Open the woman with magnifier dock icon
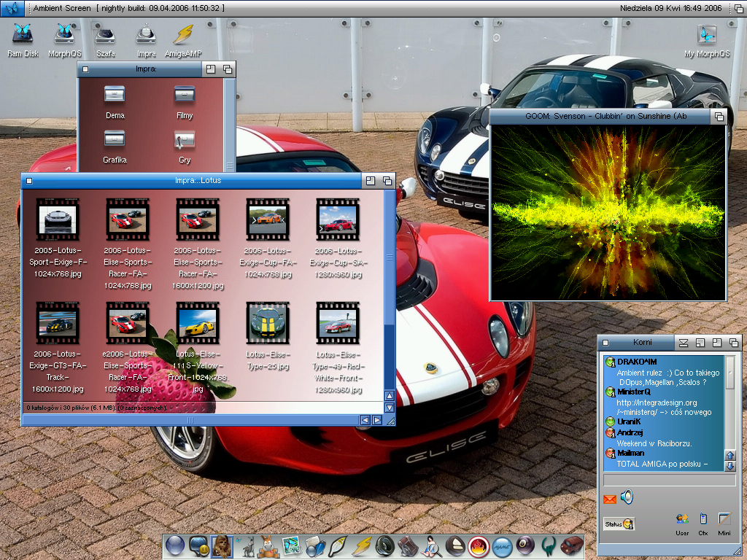Viewport: 747px width, 560px height. point(431,546)
